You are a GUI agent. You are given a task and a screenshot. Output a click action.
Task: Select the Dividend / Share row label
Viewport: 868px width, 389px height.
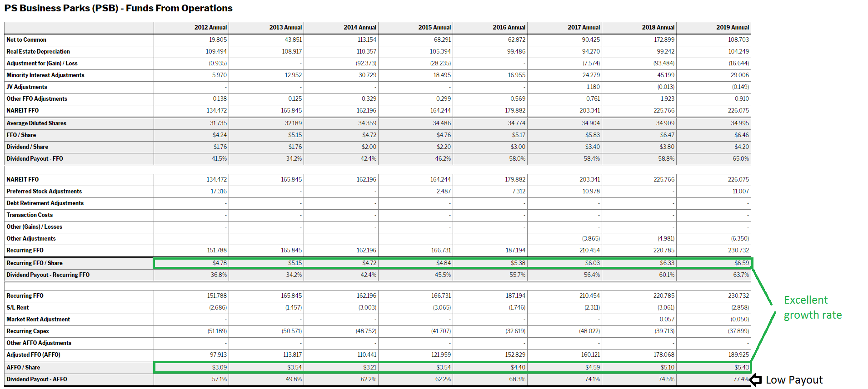point(27,147)
